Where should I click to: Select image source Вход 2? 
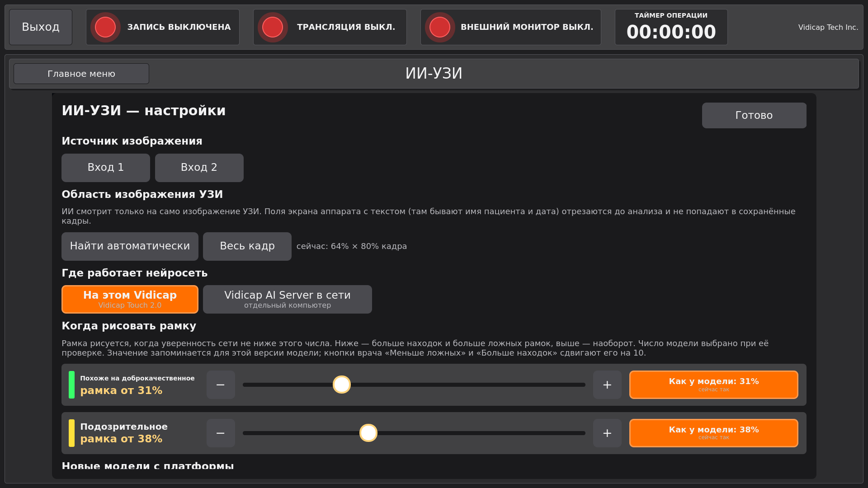click(199, 168)
